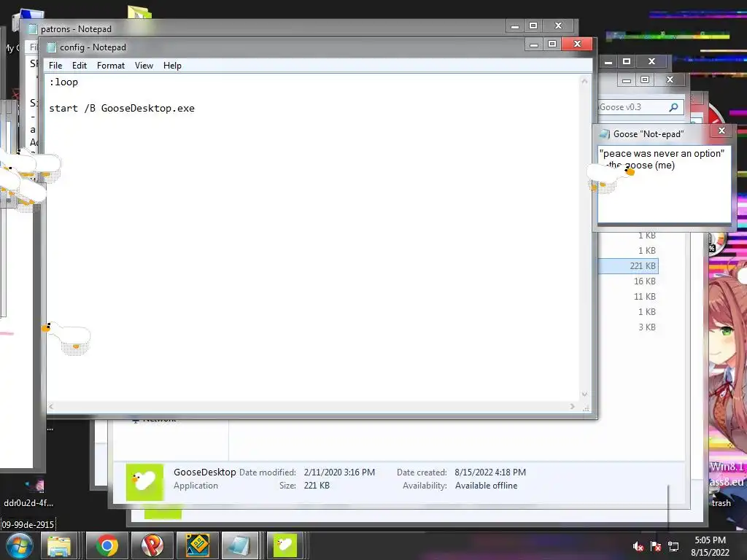Click the search magnifier in Explorer search box

673,107
